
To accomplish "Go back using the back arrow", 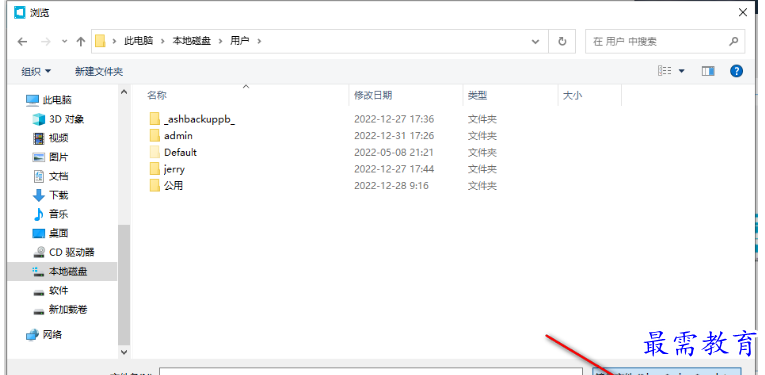I will point(22,41).
